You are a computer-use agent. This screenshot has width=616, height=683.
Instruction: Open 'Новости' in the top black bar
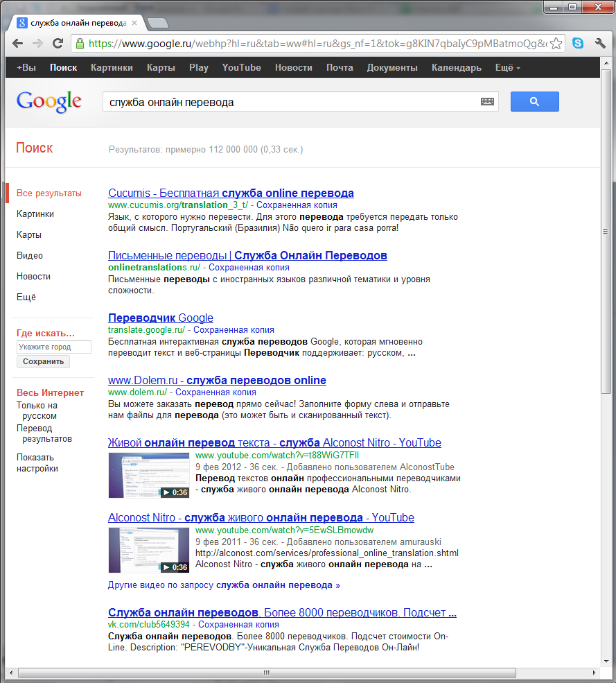pos(294,67)
